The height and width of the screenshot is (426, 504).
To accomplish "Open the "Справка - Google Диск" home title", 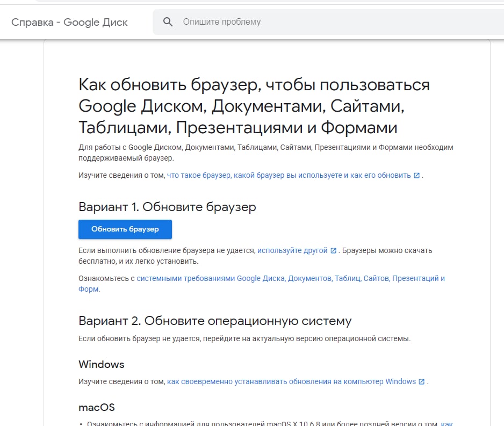I will click(69, 22).
